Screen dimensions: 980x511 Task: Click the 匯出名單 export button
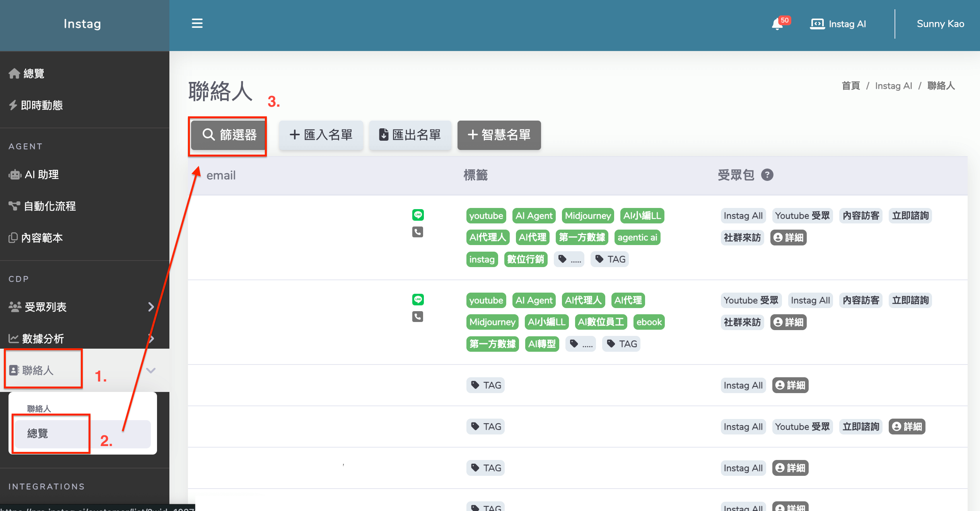(410, 135)
